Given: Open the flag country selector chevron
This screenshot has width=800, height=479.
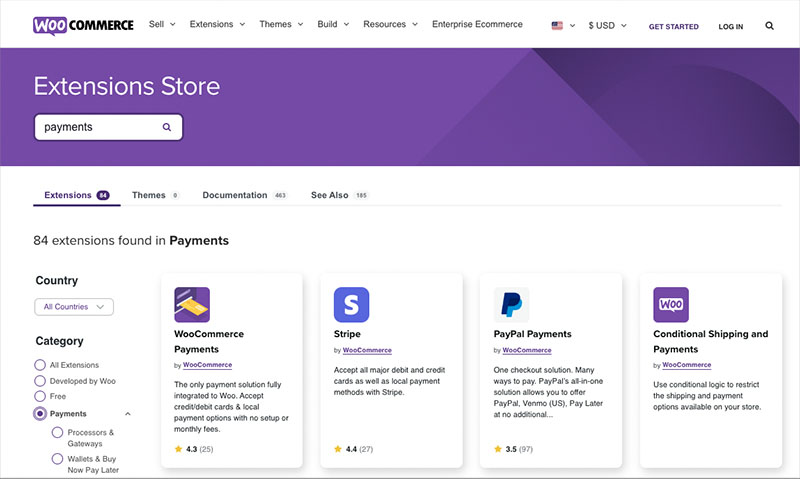Looking at the screenshot, I should 572,26.
